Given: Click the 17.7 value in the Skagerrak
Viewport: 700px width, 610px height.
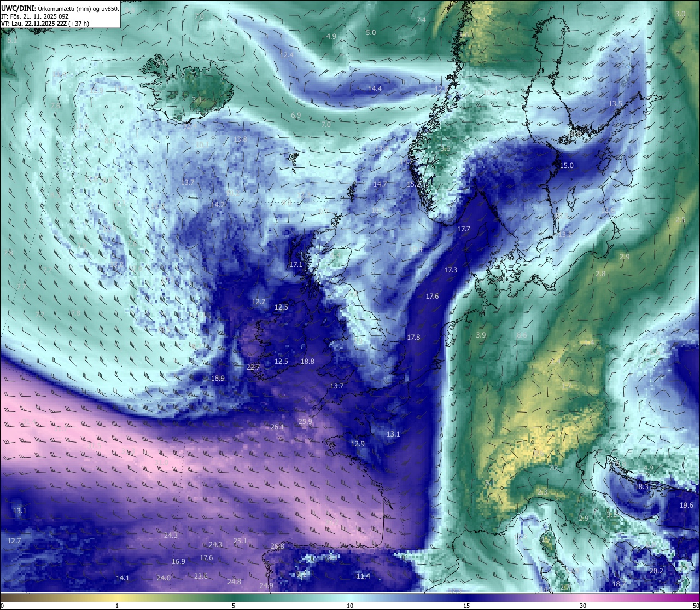Looking at the screenshot, I should (463, 229).
